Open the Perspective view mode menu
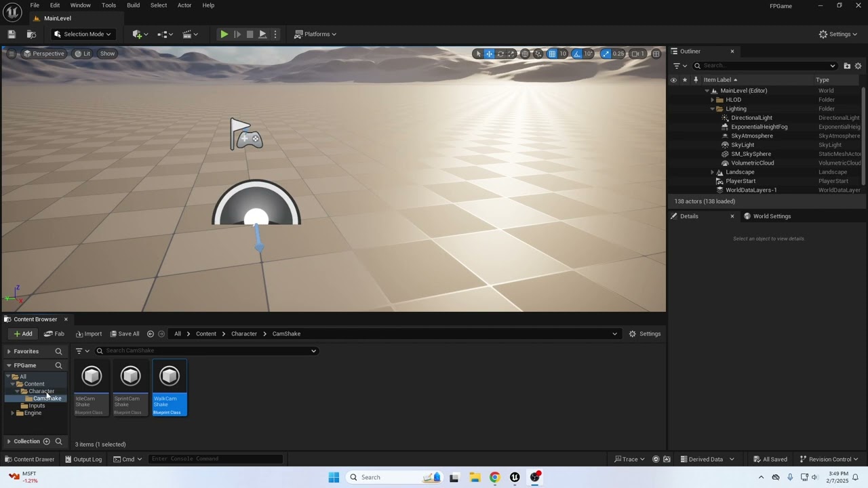 point(43,54)
